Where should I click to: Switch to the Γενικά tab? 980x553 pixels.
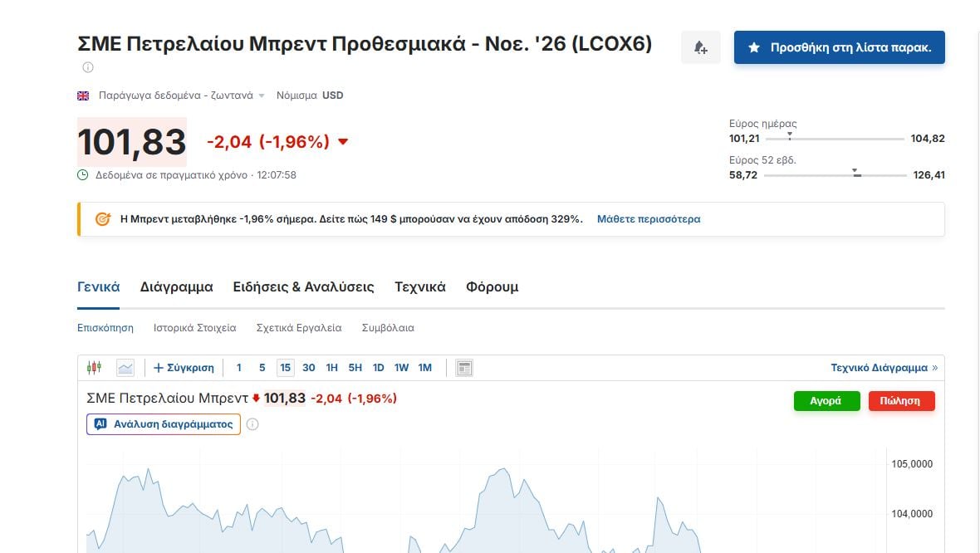(x=98, y=286)
